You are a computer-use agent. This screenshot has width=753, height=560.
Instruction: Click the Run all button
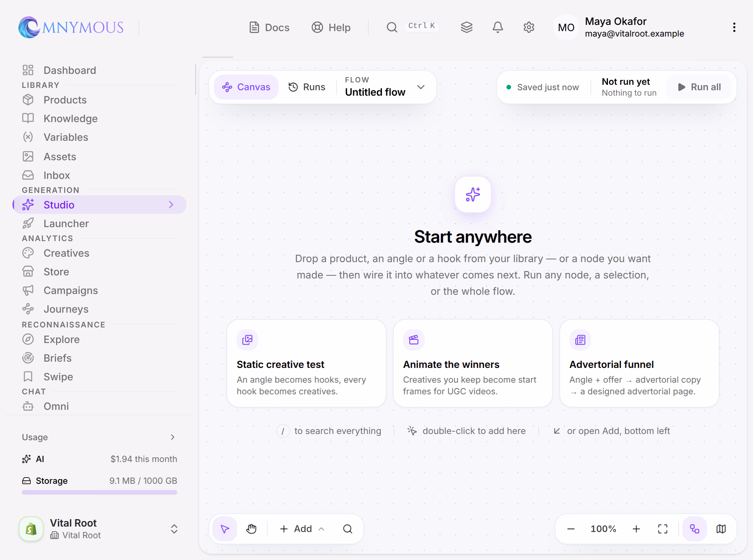(x=699, y=87)
